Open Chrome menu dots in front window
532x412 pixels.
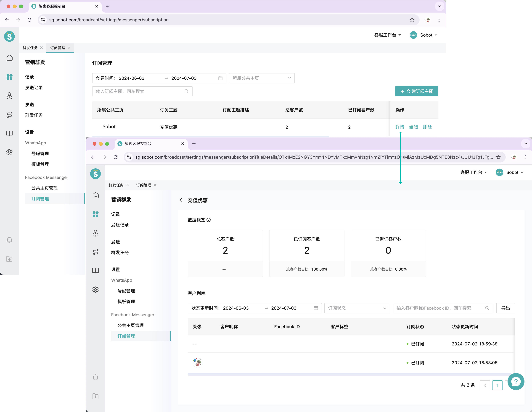point(525,157)
